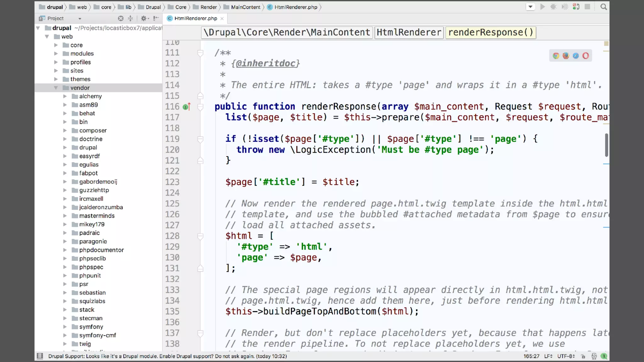The width and height of the screenshot is (644, 362).
Task: Click the HtmlRenderer class breadcrumb
Action: 409,32
